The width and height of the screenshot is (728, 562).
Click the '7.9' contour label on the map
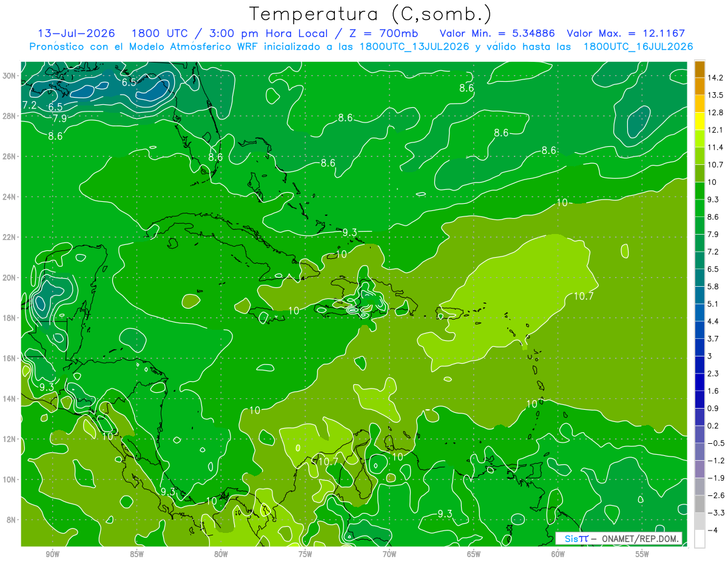pyautogui.click(x=59, y=118)
